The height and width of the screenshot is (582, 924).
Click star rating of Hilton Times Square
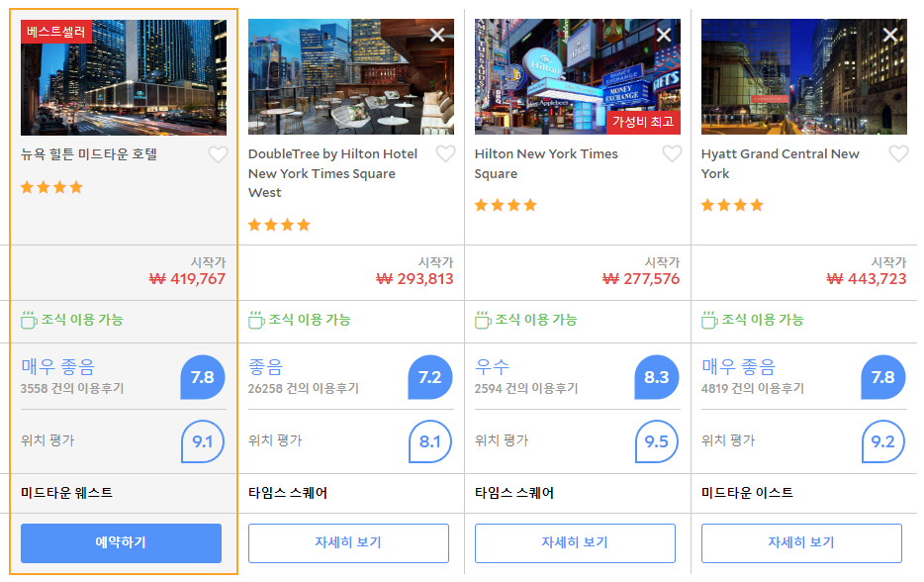coord(507,205)
